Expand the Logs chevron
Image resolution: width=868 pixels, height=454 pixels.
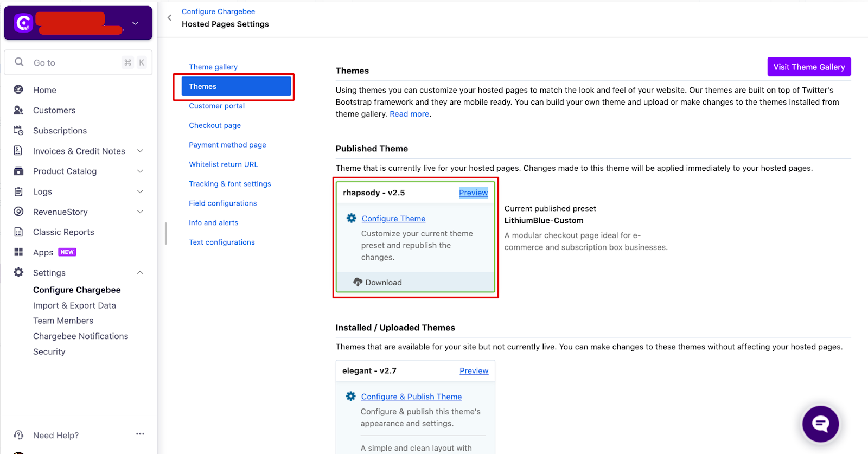140,191
